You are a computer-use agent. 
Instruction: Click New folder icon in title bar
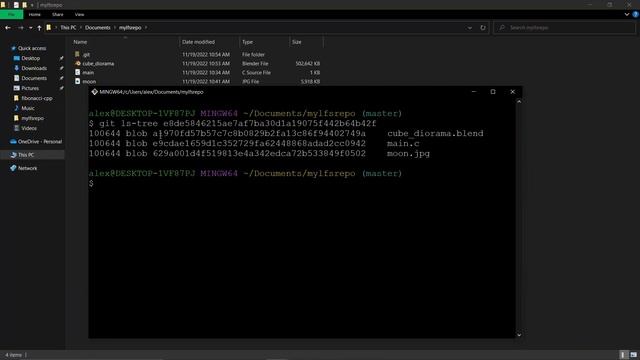(x=24, y=5)
